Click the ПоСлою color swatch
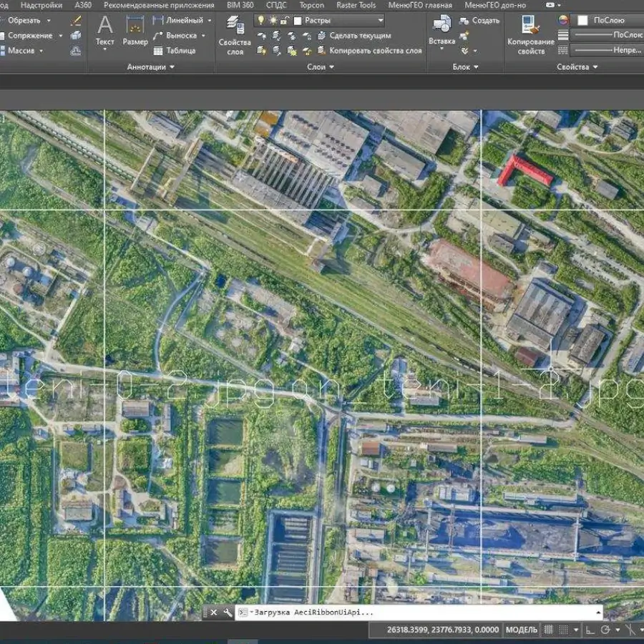644x644 pixels. (583, 20)
